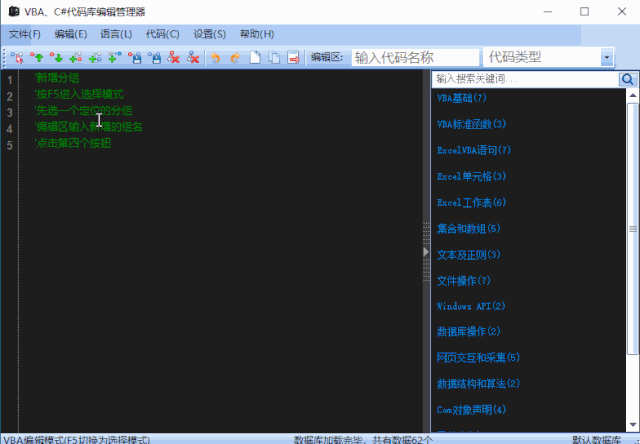Select 数据库操作(2) category

(469, 331)
